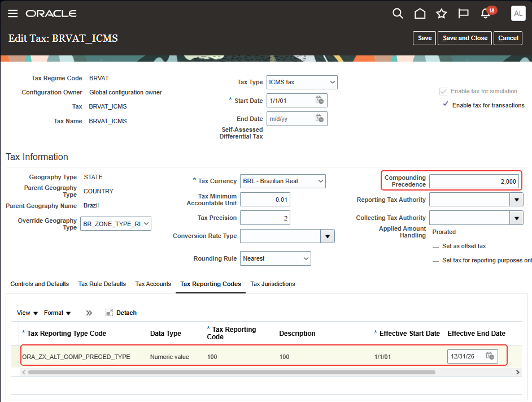This screenshot has width=532, height=402.
Task: Open the Tax Type dropdown
Action: point(302,82)
